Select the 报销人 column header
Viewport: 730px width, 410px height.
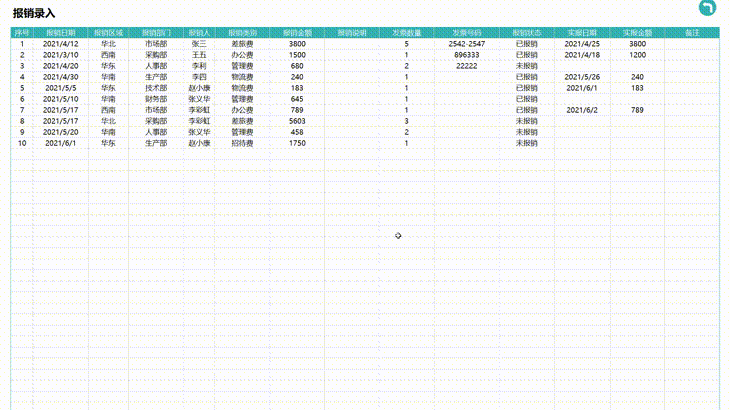[x=199, y=33]
